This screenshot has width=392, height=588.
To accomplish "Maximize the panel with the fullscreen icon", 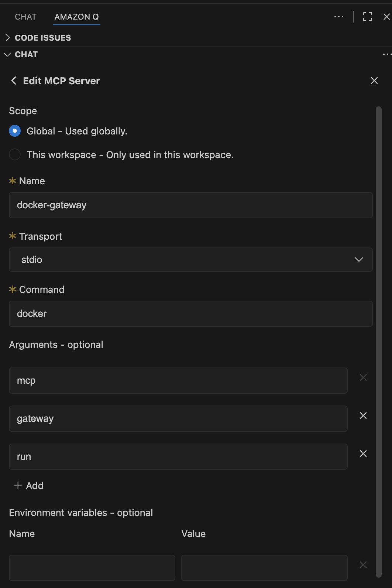I will pyautogui.click(x=367, y=17).
